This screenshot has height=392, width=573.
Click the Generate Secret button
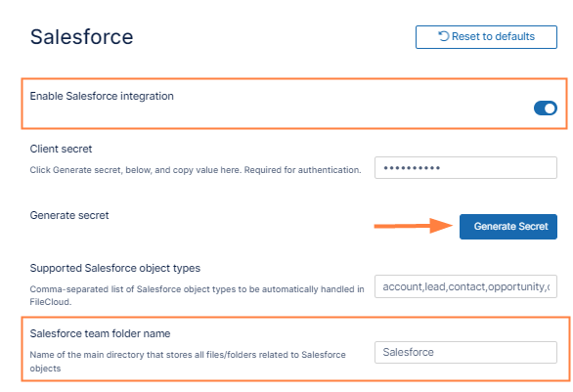tap(508, 227)
